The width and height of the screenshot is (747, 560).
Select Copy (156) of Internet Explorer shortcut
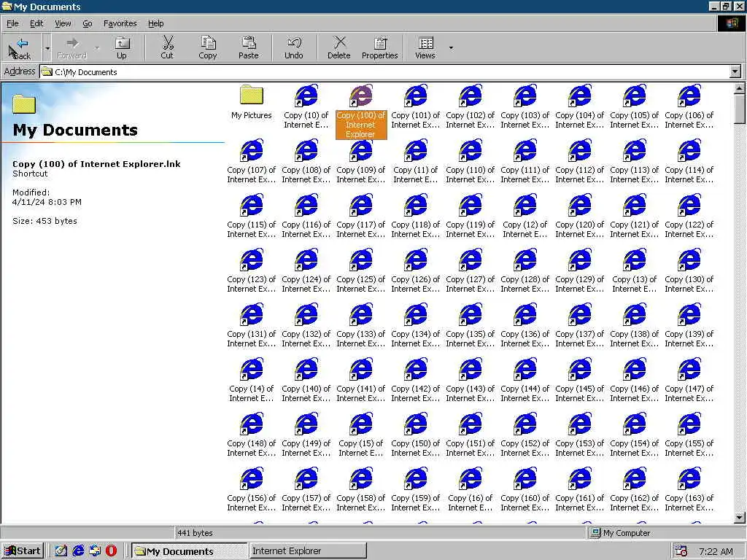252,490
